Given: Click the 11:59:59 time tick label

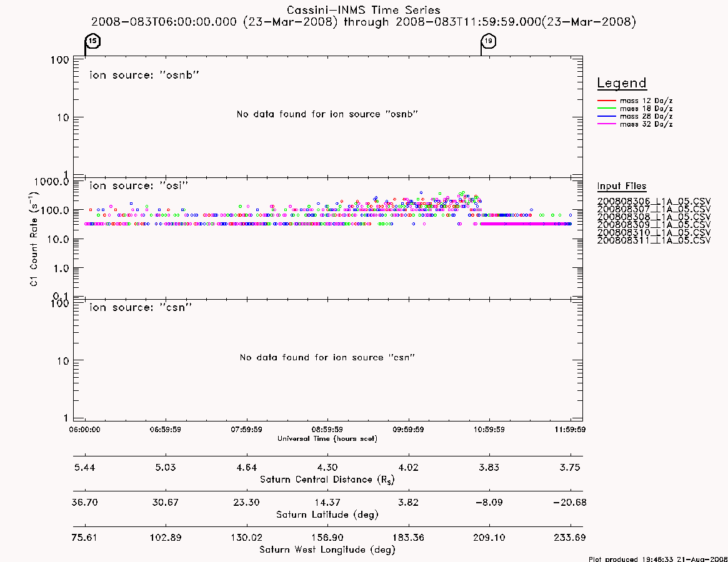Looking at the screenshot, I should tap(570, 430).
